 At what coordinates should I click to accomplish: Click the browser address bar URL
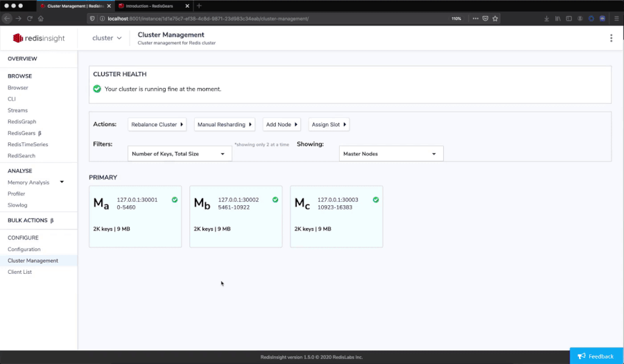208,19
